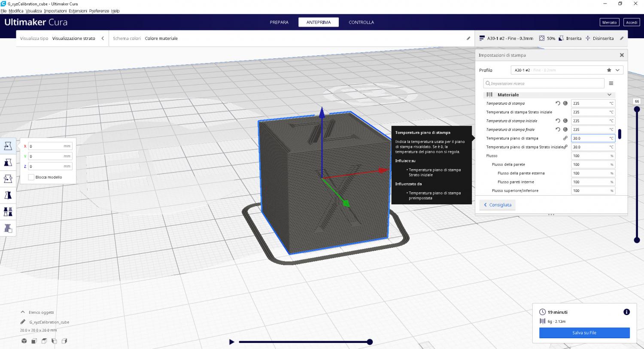Open the PREPARA stage tab

pyautogui.click(x=279, y=22)
